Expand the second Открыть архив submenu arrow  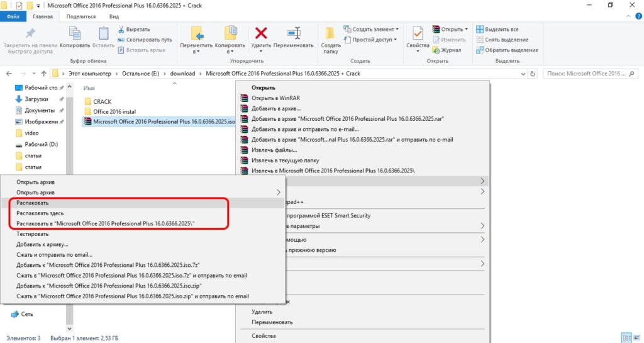pyautogui.click(x=278, y=192)
